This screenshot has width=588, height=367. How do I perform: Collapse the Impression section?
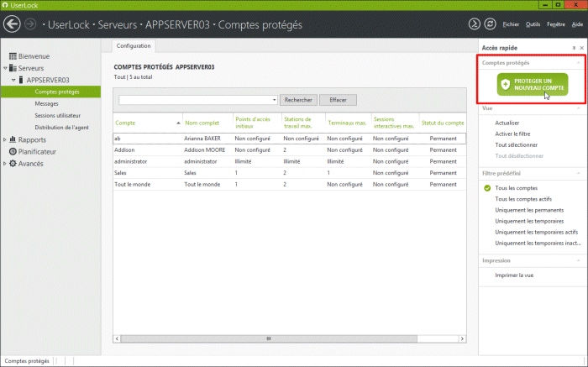(578, 260)
